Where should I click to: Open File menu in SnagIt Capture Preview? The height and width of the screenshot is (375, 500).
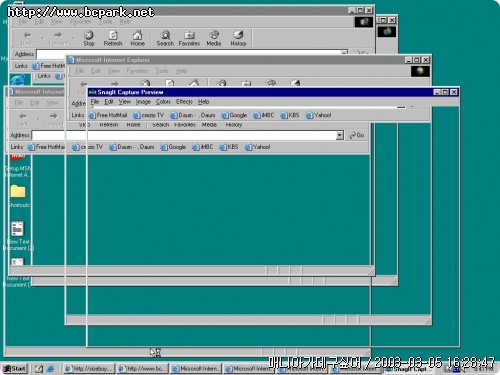point(95,102)
